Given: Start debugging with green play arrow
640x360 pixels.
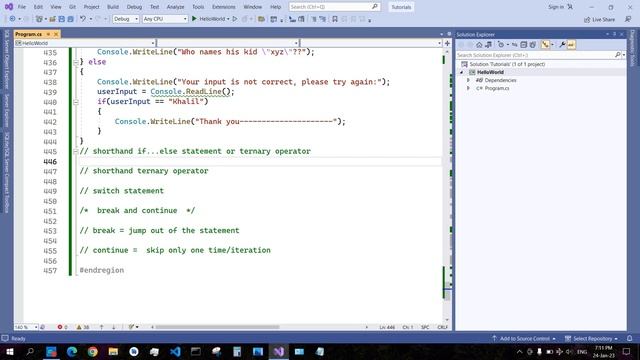Looking at the screenshot, I should 194,19.
